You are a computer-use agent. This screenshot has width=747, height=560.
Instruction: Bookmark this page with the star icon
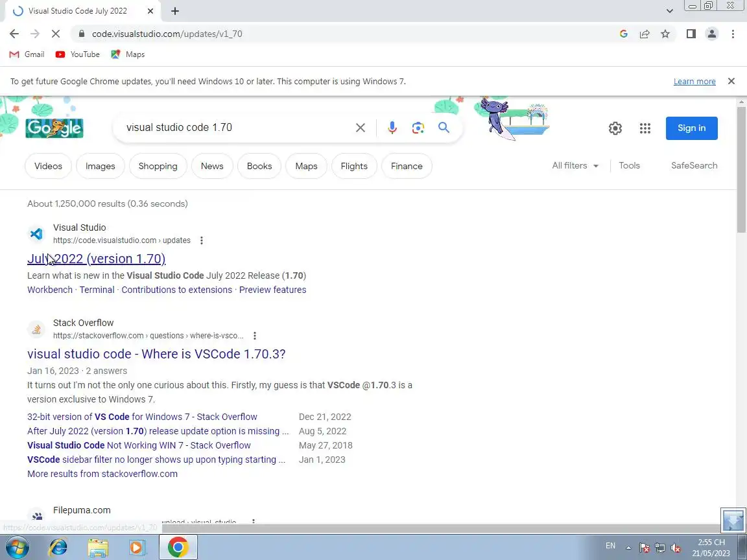tap(665, 34)
